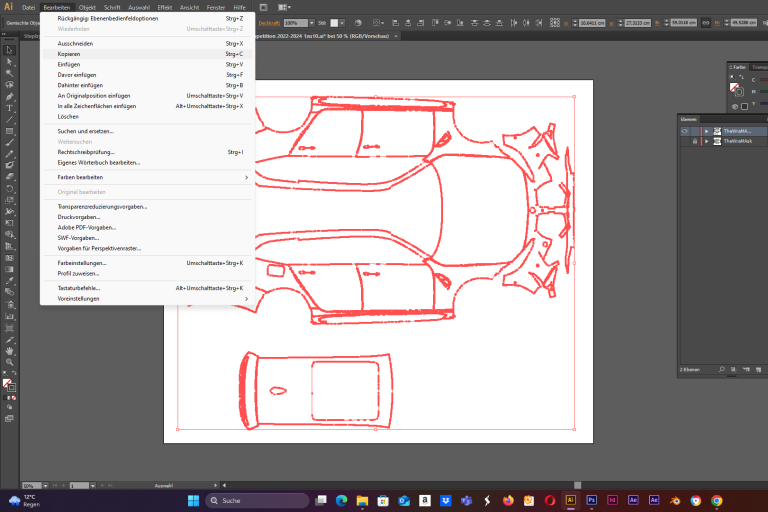
Task: Select the Zoom tool magnifier
Action: 9,363
